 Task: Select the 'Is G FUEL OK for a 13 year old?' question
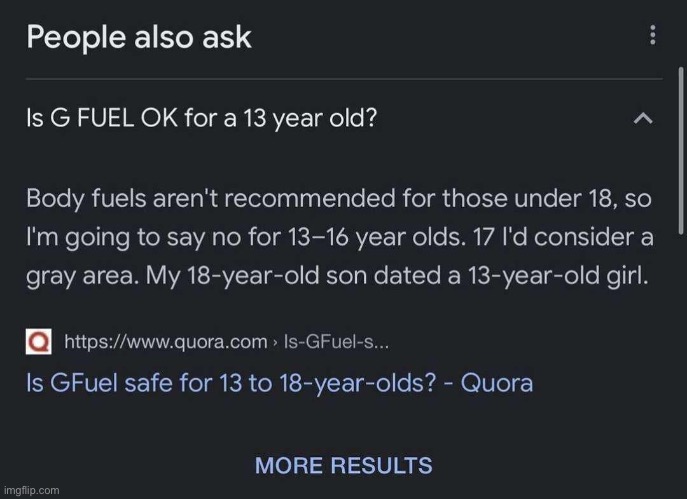(x=202, y=118)
